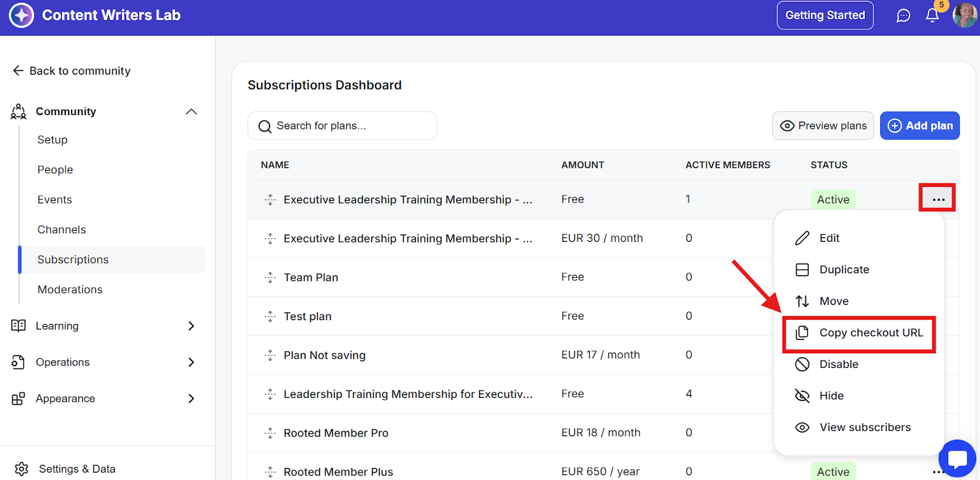The width and height of the screenshot is (980, 480).
Task: Click the Preview plans button
Action: (x=823, y=126)
